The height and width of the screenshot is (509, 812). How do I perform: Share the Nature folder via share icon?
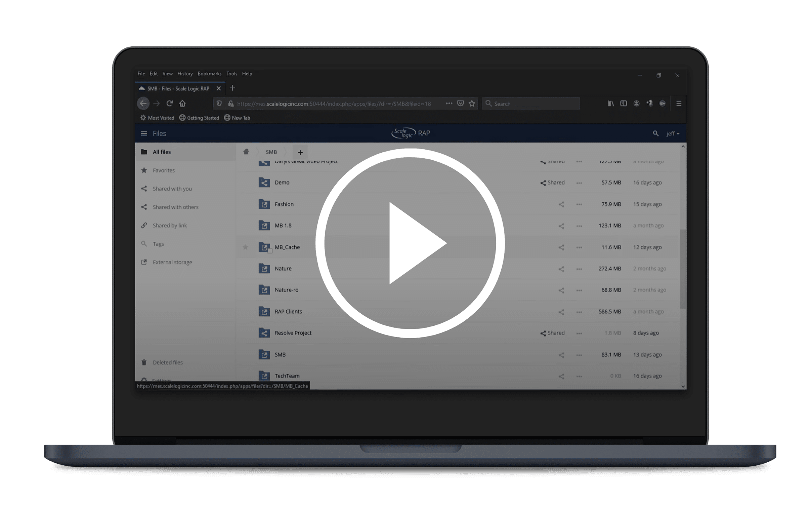[x=561, y=269]
